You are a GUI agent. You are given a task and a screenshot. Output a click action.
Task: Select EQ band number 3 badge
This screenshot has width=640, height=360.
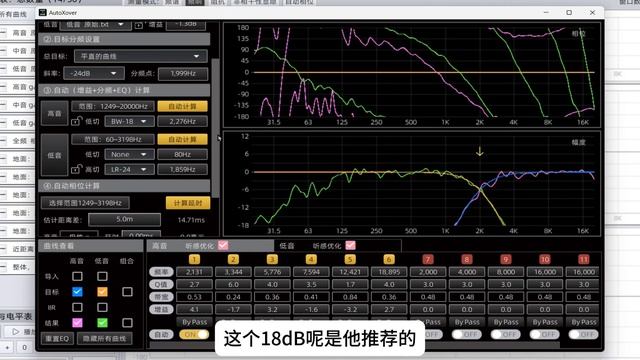coord(272,260)
